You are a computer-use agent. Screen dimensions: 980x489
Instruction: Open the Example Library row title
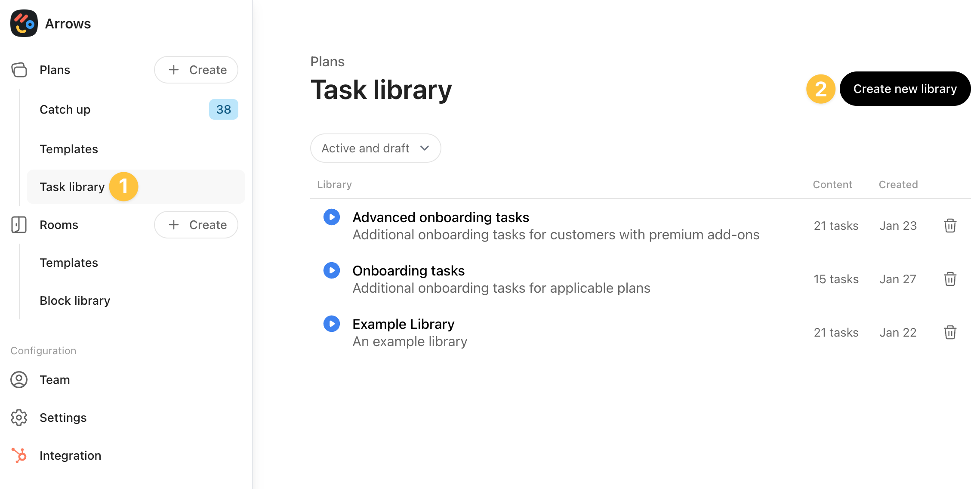pos(403,324)
